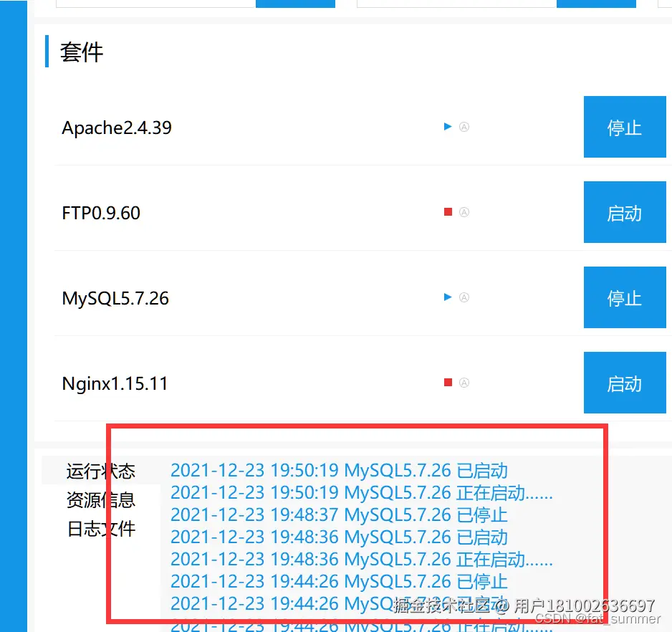
Task: Click the blue running arrow beside Apache2.4.39
Action: pos(448,127)
